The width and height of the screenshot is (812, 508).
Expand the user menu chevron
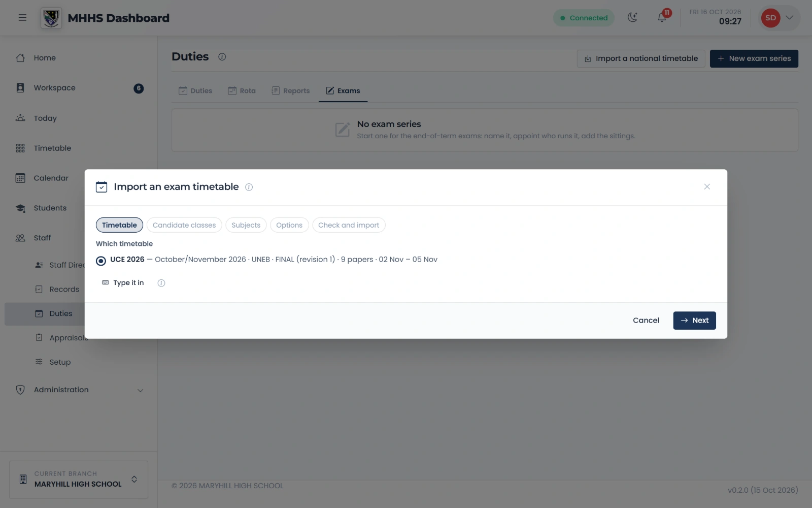[790, 18]
